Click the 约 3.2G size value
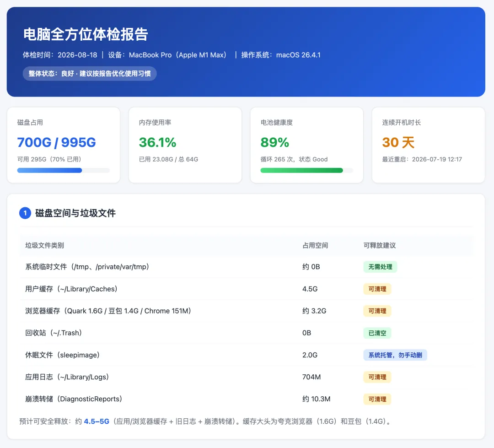494x448 pixels. click(314, 311)
